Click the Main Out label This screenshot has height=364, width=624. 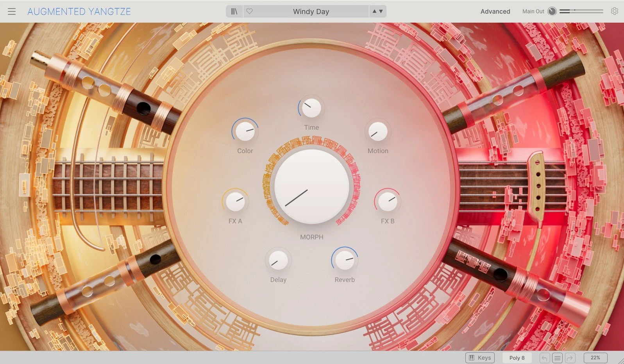point(533,11)
